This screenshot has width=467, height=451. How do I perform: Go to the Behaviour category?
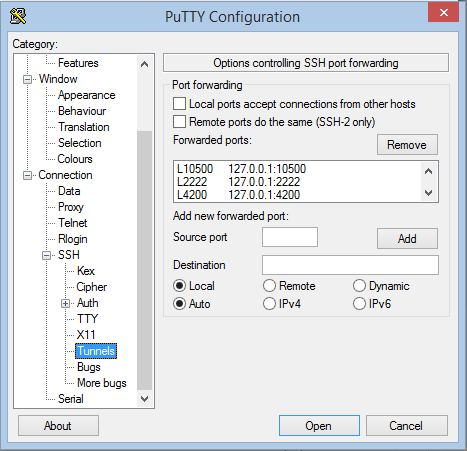[82, 111]
